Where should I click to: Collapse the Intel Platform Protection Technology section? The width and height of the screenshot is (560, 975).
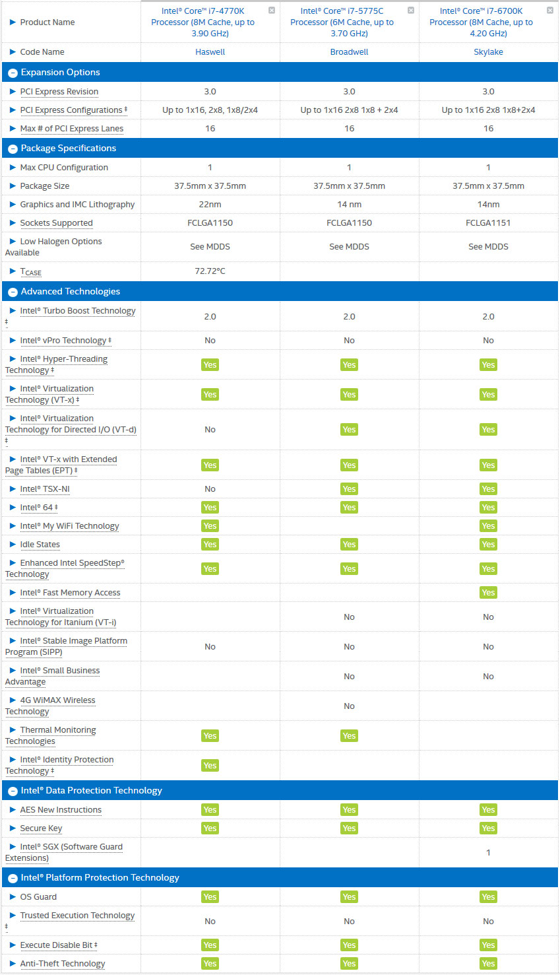pyautogui.click(x=13, y=878)
